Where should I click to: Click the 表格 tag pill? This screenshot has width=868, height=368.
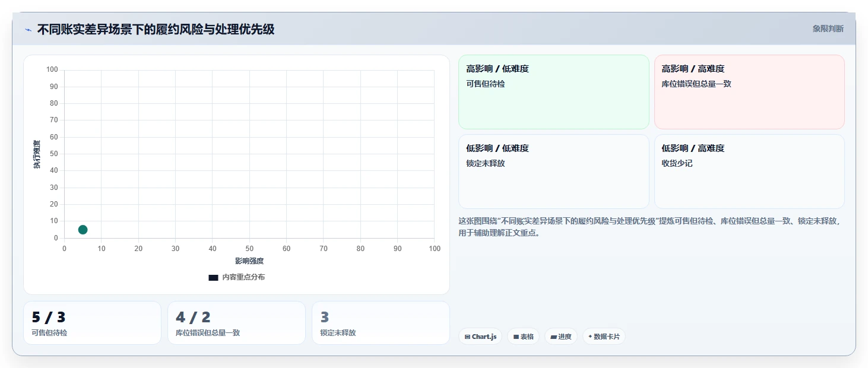(x=523, y=337)
